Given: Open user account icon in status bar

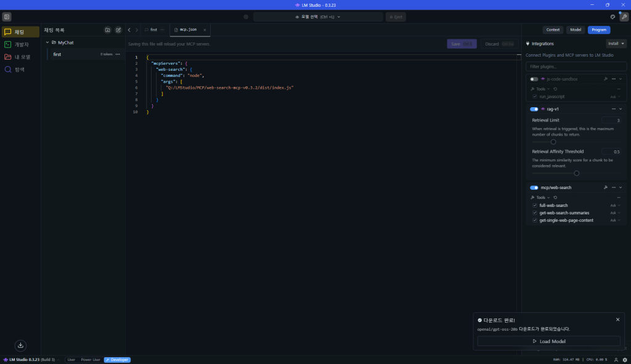Looking at the screenshot, I should 616,360.
